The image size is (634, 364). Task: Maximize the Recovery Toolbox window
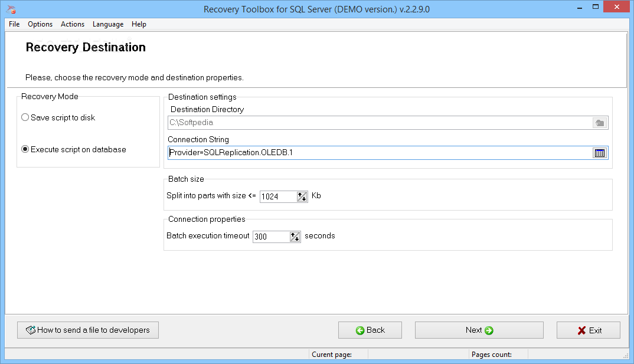tap(595, 7)
